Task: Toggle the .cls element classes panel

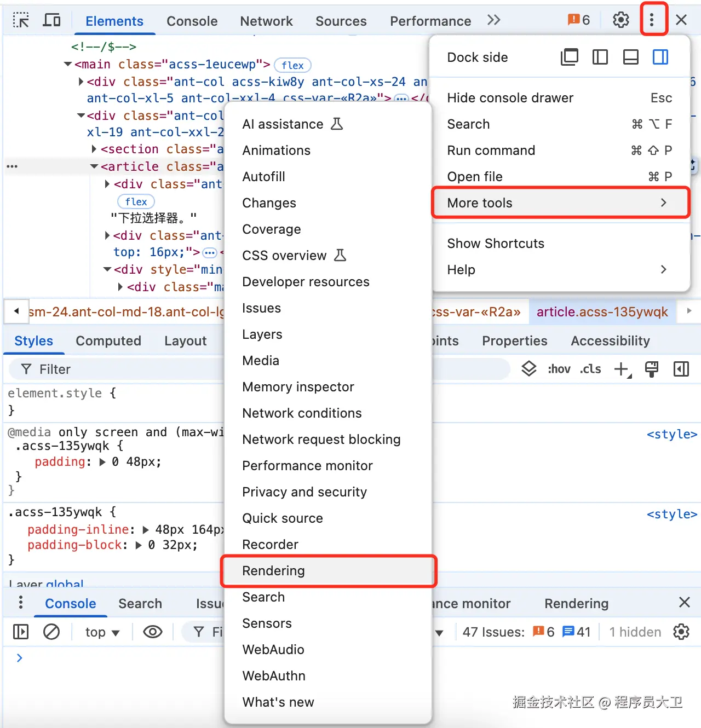Action: coord(590,369)
